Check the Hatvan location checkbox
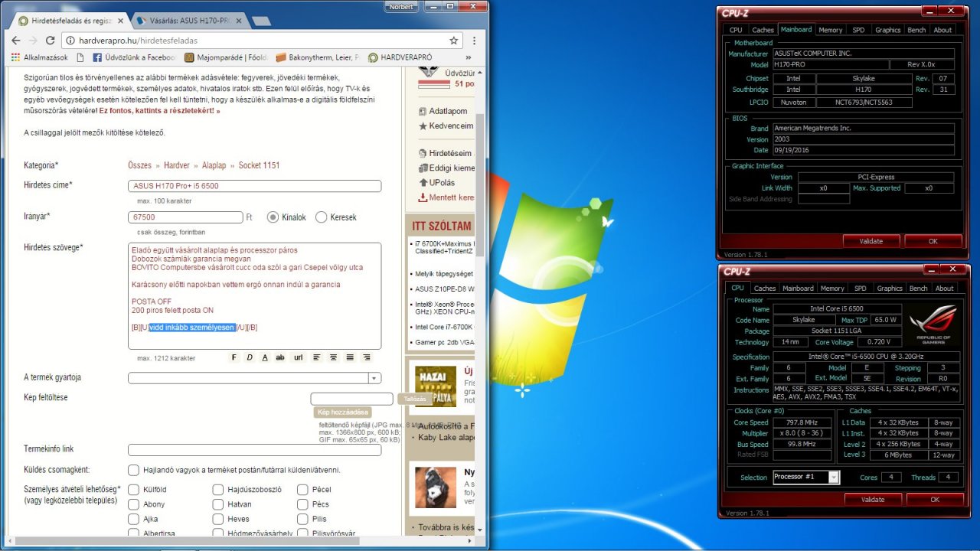The image size is (980, 551). pos(218,504)
